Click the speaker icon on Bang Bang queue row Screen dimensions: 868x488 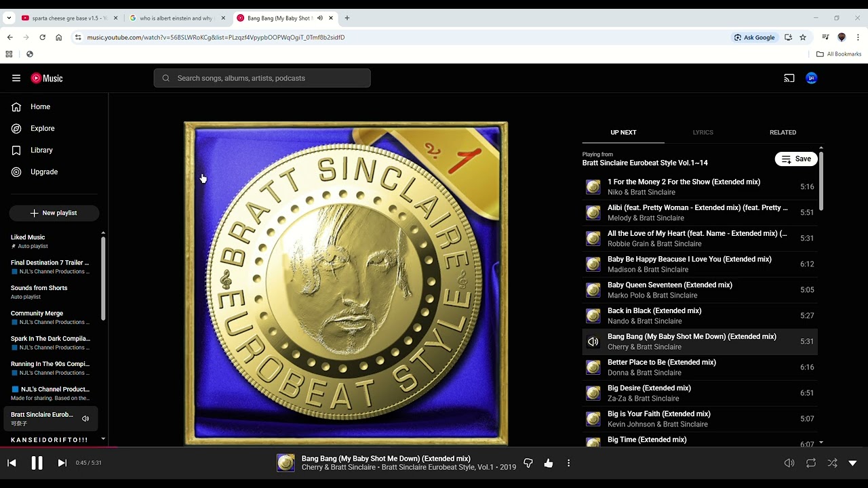[593, 342]
